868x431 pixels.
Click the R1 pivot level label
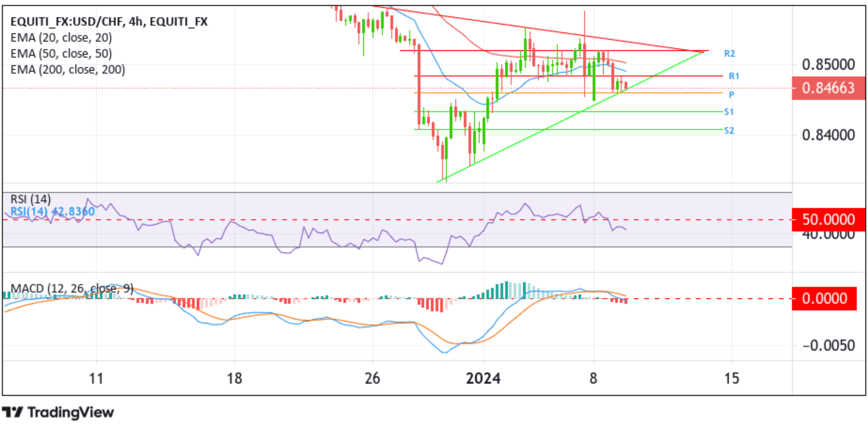point(734,76)
